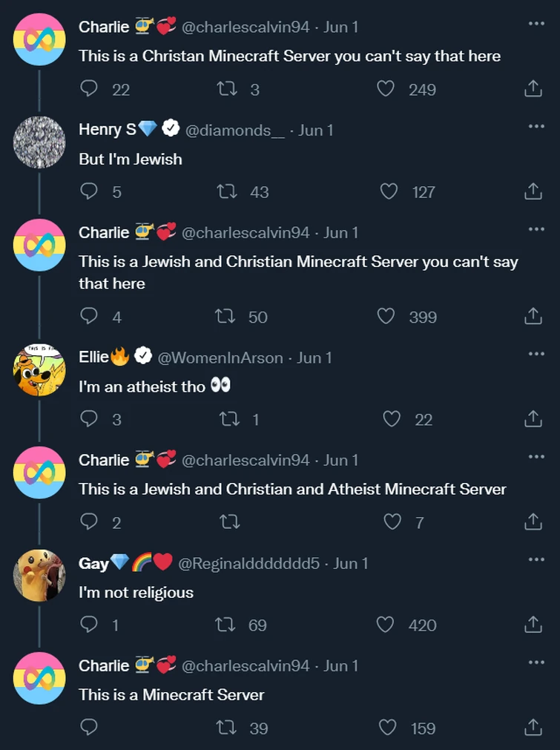
Task: Click Gay's Pikachu profile picture
Action: tap(39, 575)
